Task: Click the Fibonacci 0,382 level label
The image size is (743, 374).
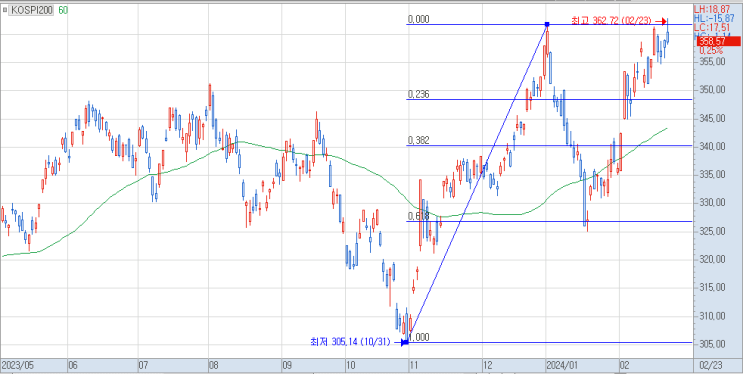Action: 419,140
